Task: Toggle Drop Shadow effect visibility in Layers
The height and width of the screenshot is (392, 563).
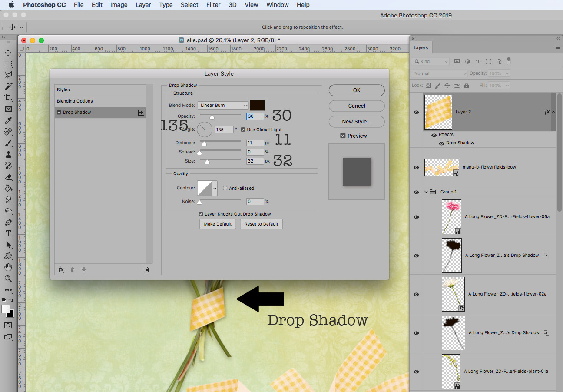Action: 441,143
